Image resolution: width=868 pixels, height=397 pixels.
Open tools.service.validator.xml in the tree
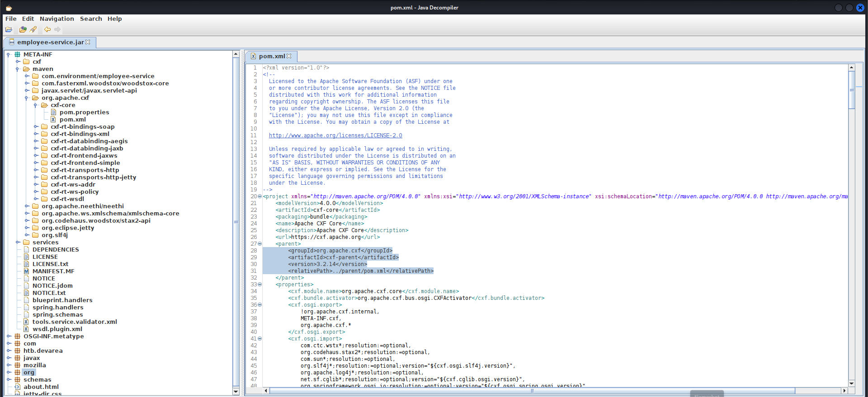click(x=75, y=322)
